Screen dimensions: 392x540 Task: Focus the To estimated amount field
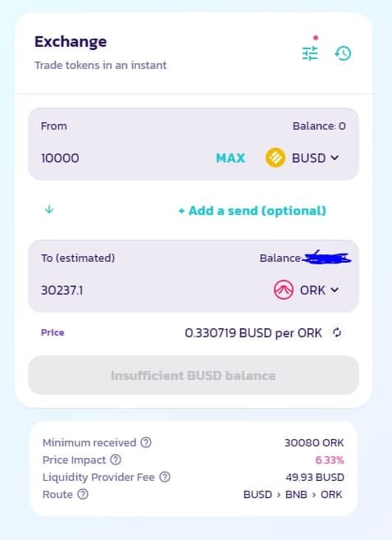(152, 290)
